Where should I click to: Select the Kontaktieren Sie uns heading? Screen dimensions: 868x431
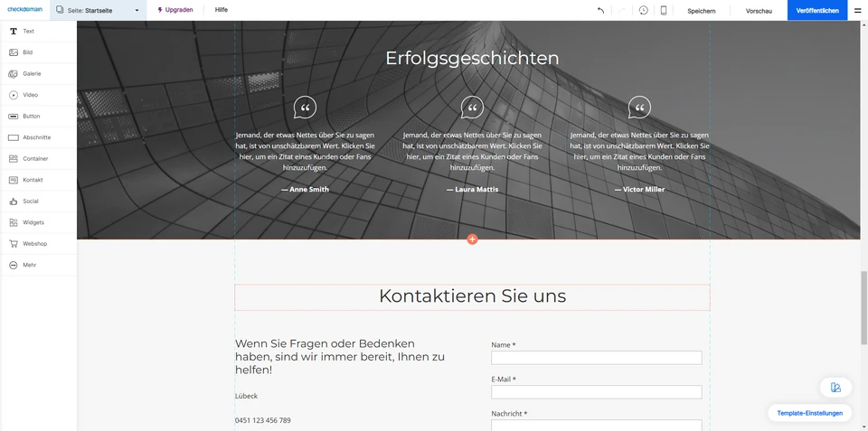tap(472, 296)
